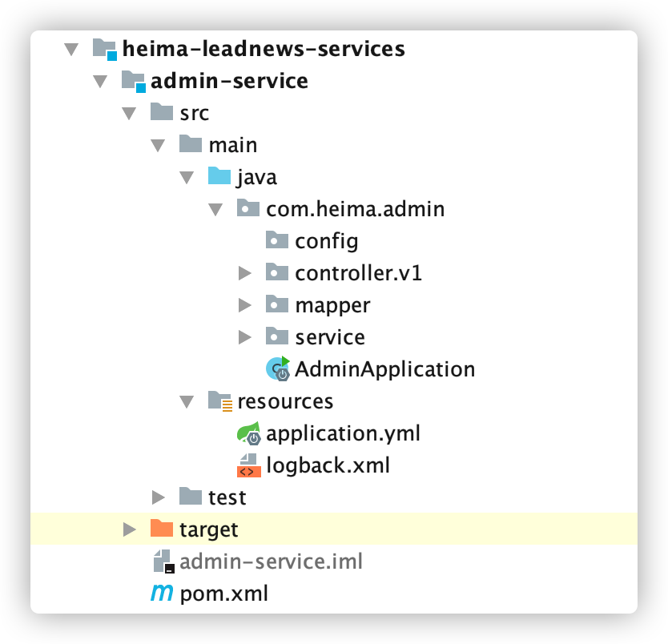This screenshot has width=668, height=644.
Task: Click the application.yml Spring leaf icon
Action: tap(249, 433)
